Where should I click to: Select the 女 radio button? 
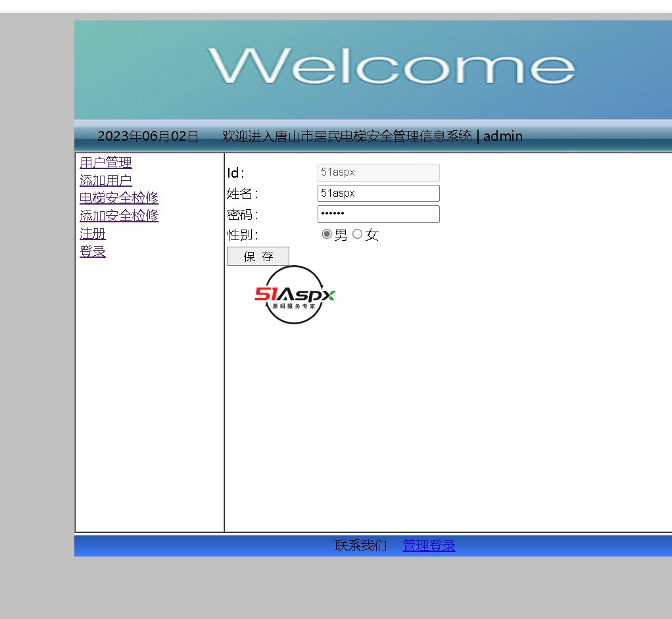pyautogui.click(x=358, y=234)
